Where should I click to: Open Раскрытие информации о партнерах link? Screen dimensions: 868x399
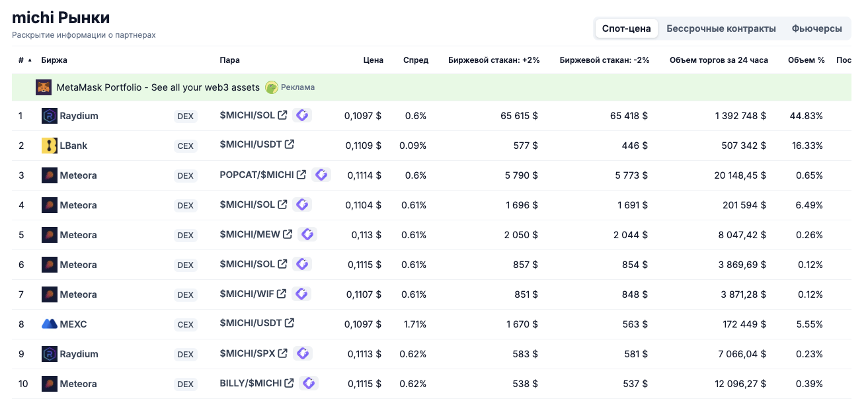pos(84,35)
